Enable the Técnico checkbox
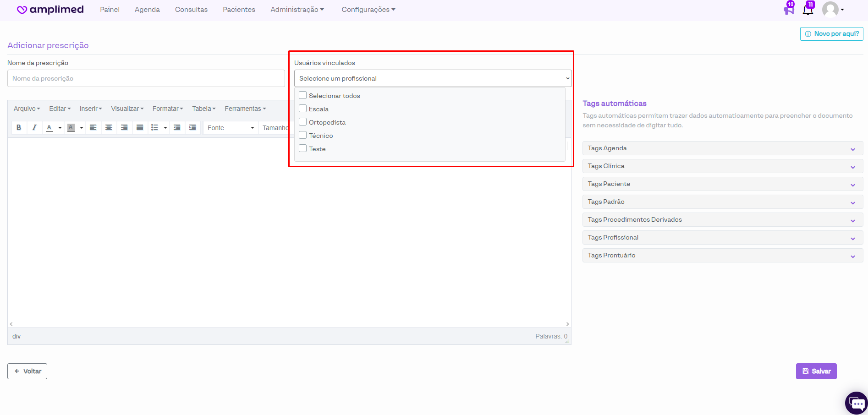The height and width of the screenshot is (415, 868). tap(303, 136)
